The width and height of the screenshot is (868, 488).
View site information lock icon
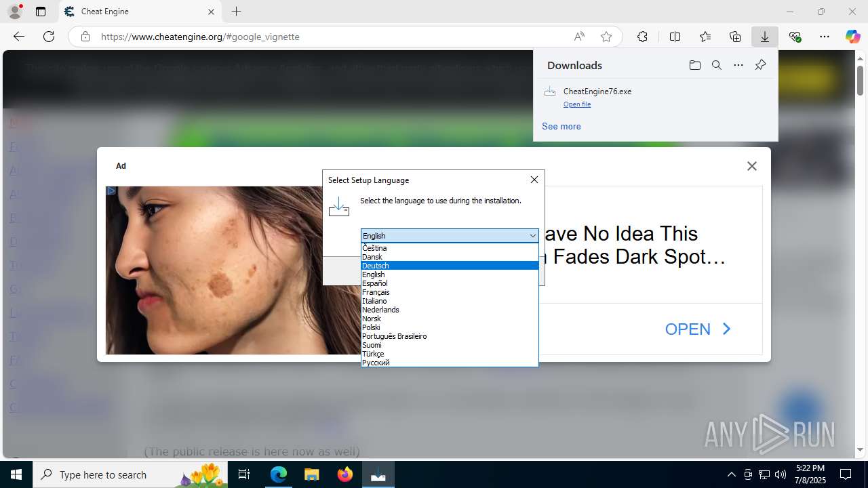point(85,37)
